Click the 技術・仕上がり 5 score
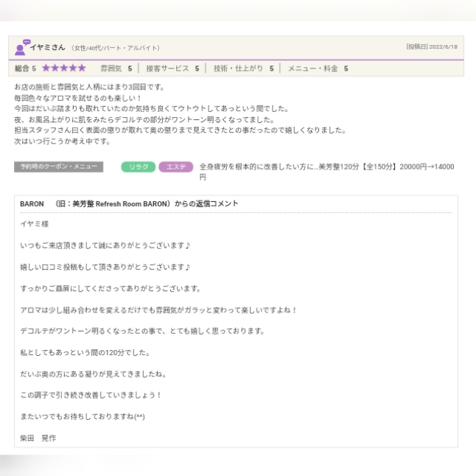476x476 pixels. [243, 69]
